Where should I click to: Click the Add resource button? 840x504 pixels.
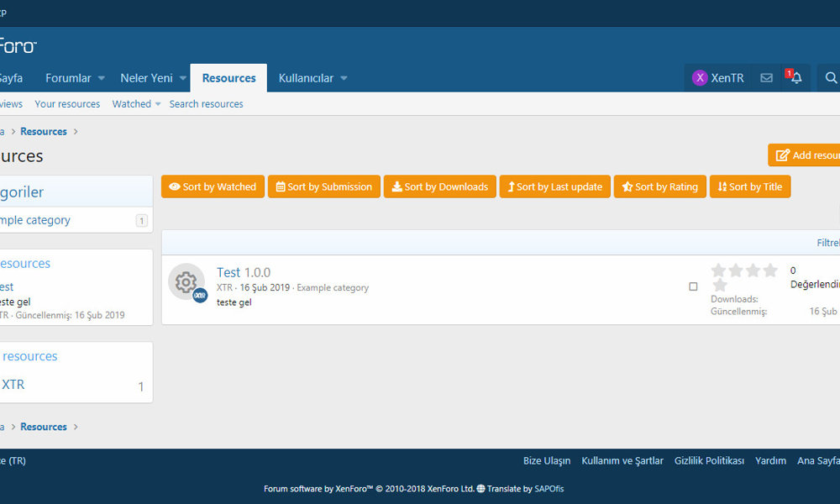(x=804, y=155)
